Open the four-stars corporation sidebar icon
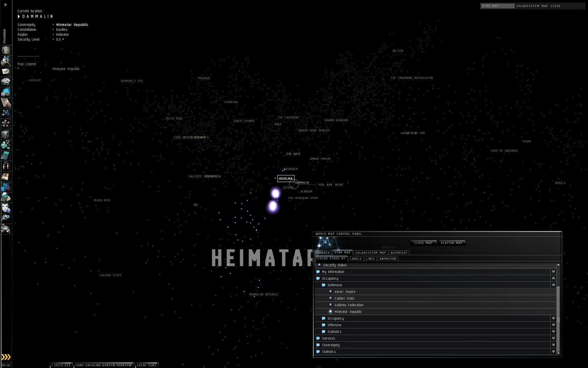 point(6,124)
